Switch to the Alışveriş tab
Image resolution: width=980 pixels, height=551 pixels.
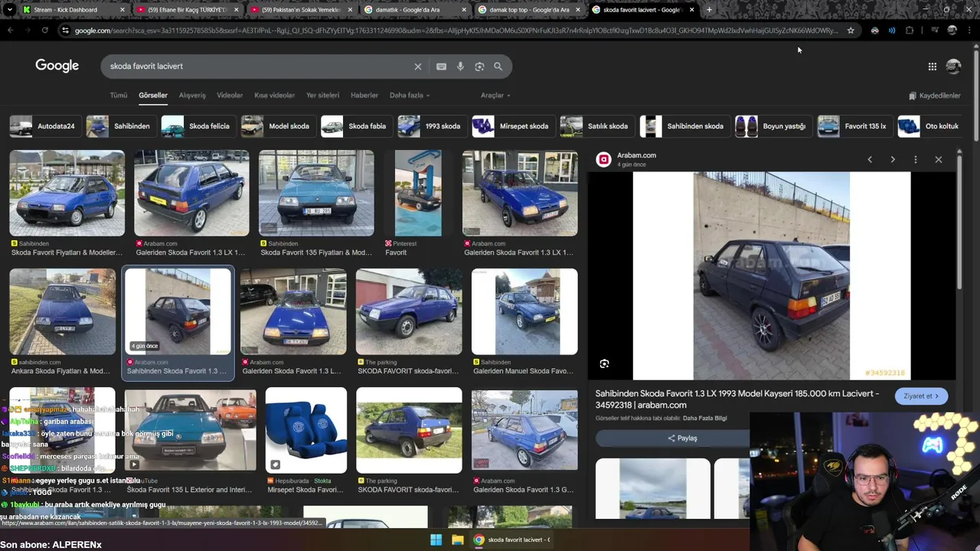(192, 96)
